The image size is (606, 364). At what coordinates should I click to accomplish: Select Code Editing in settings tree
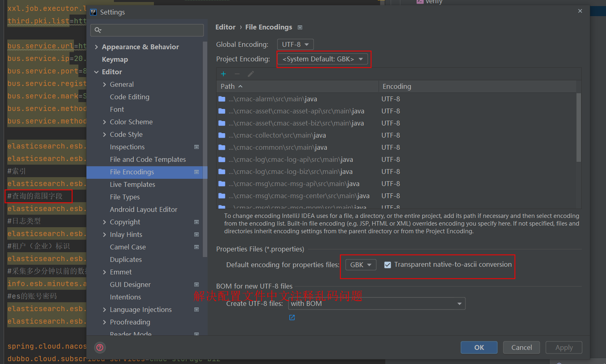point(130,97)
